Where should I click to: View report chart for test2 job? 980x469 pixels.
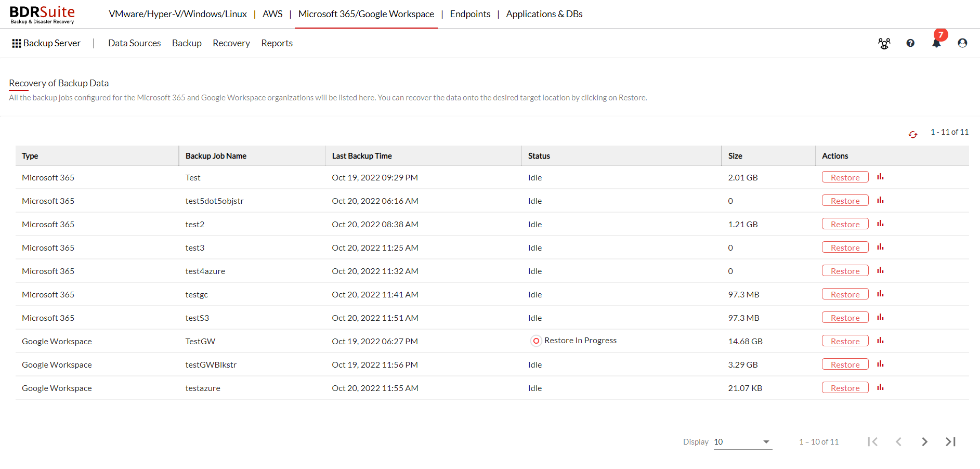880,224
